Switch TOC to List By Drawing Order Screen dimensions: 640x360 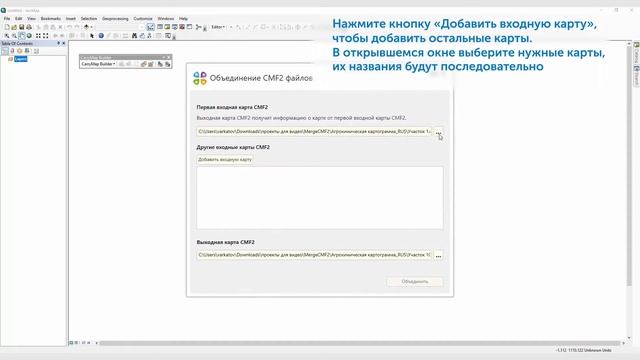click(x=5, y=51)
